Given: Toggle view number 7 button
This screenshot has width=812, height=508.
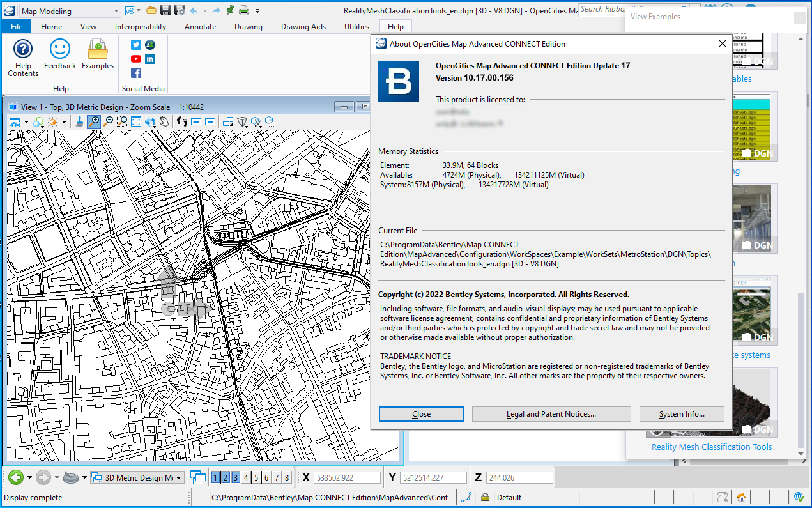Looking at the screenshot, I should coord(277,477).
